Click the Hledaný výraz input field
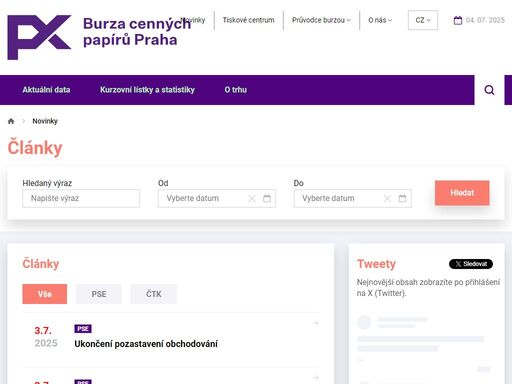Screen dimensions: 512x384 tap(81, 198)
